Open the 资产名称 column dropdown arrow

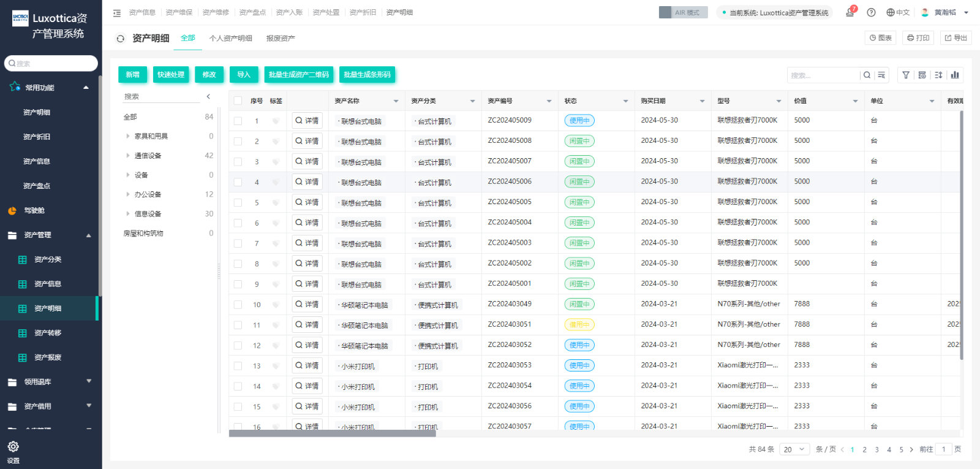[396, 101]
